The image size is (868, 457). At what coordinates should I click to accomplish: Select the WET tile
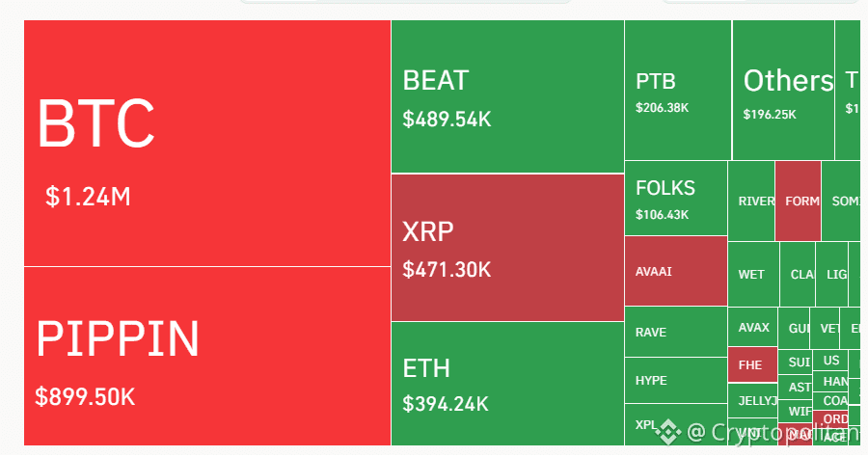coord(753,275)
